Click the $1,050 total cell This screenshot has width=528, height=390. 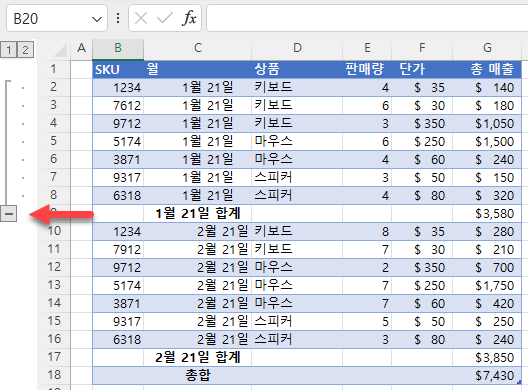click(x=487, y=124)
